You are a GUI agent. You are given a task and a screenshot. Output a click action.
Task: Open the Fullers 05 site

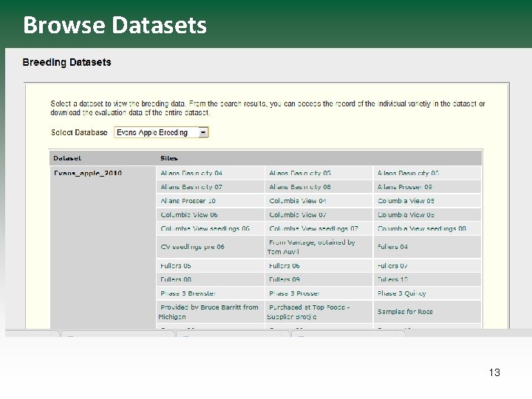pyautogui.click(x=176, y=266)
